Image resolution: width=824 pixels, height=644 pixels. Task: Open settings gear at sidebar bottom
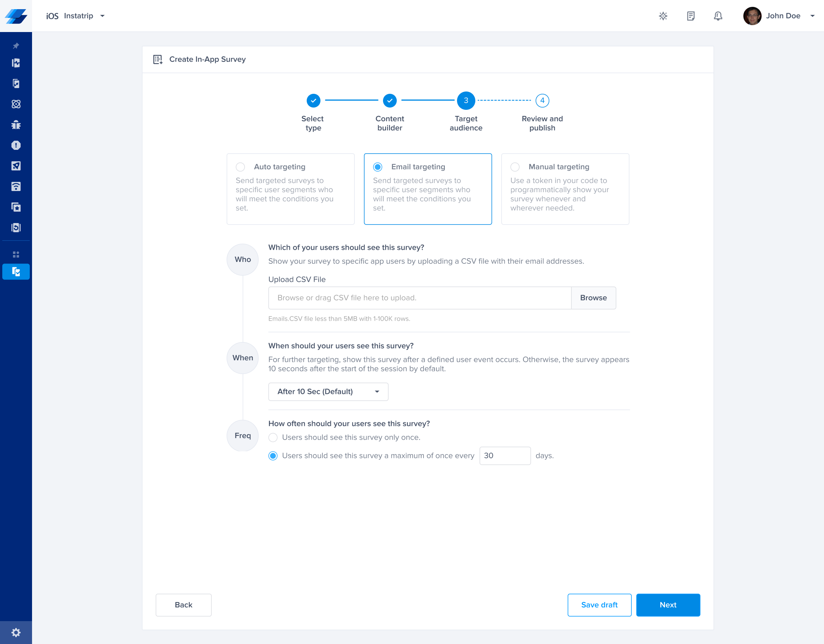(x=16, y=633)
